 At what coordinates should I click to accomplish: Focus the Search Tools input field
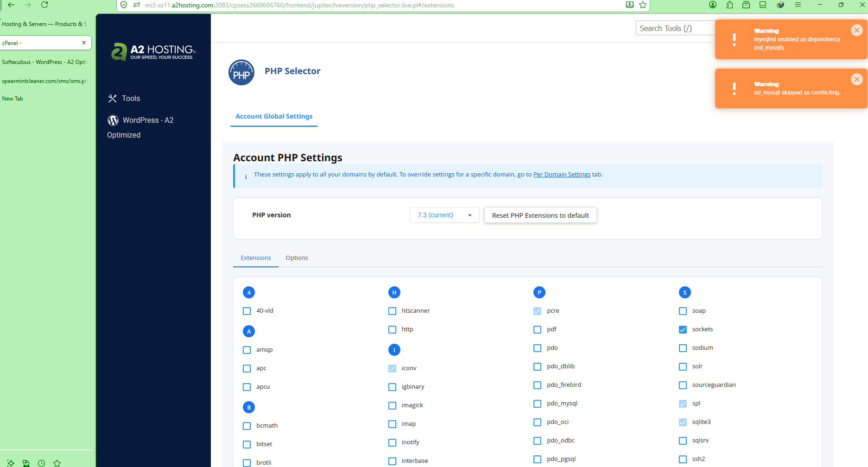(674, 28)
